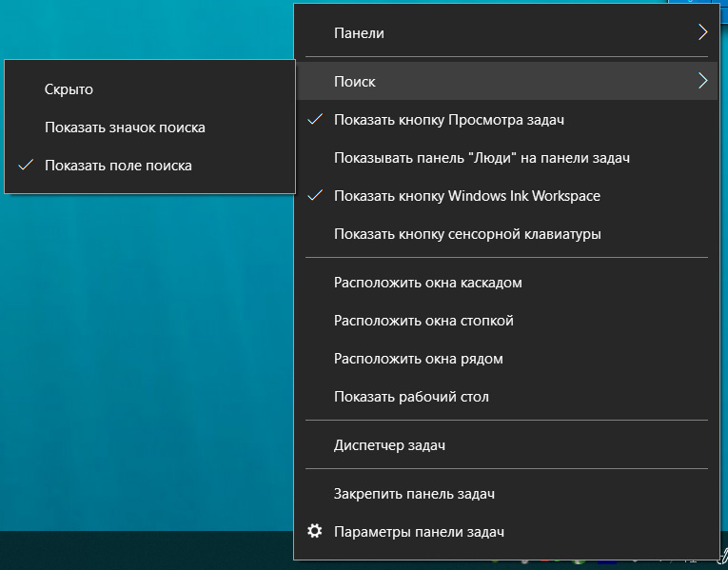This screenshot has height=570, width=728.
Task: Select "Показать значок поиска" option
Action: coord(125,128)
